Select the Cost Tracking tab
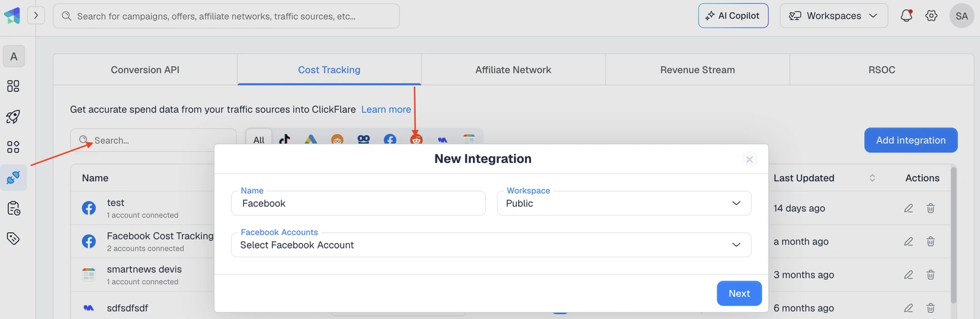The image size is (980, 319). [x=330, y=70]
